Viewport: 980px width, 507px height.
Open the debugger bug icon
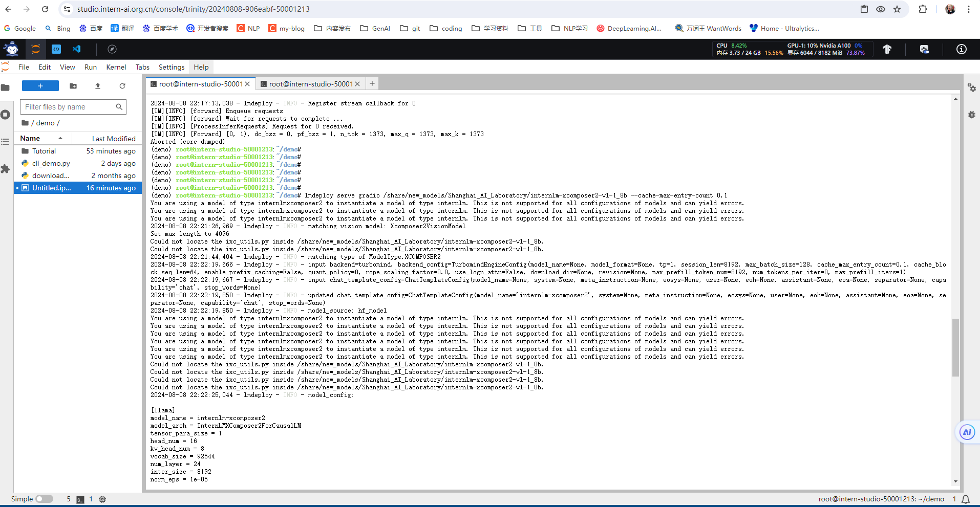point(971,115)
